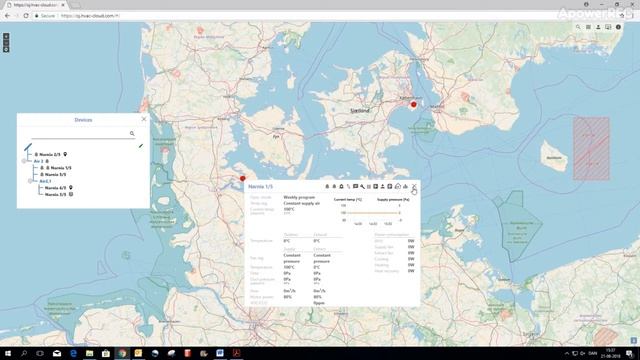Viewport: 640px width, 360px height.
Task: Click the pencil edit icon in the Devices panel
Action: (x=141, y=146)
